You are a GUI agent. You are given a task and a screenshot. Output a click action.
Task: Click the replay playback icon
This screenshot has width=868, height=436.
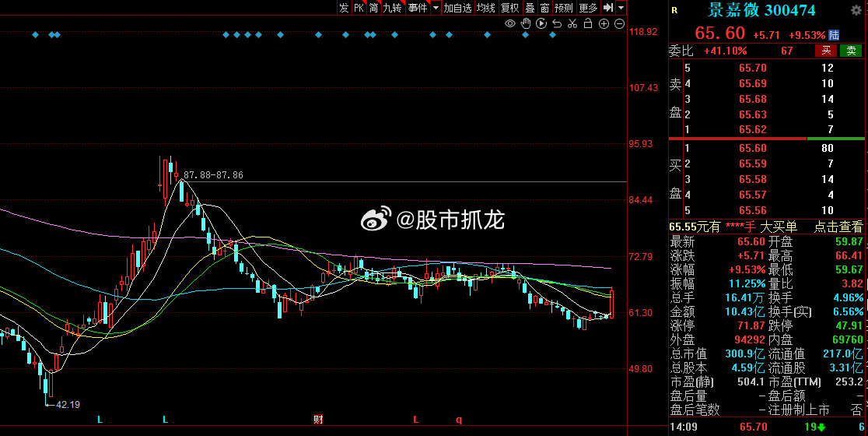(541, 23)
